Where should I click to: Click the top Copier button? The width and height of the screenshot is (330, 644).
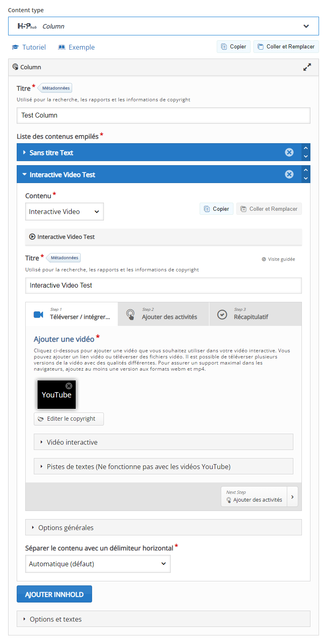(x=233, y=47)
